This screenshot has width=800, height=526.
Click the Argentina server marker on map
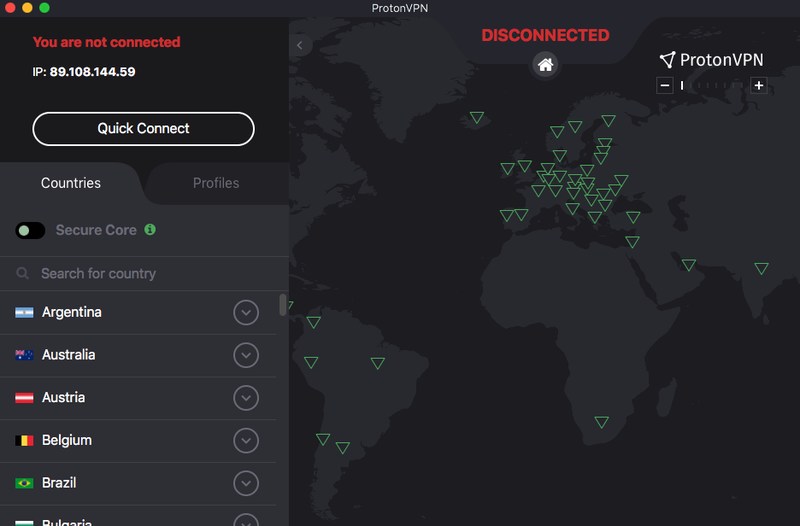343,447
